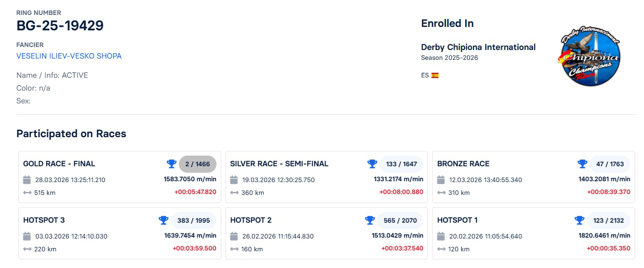Click the Enrolled In section heading
The image size is (644, 268).
pos(447,23)
